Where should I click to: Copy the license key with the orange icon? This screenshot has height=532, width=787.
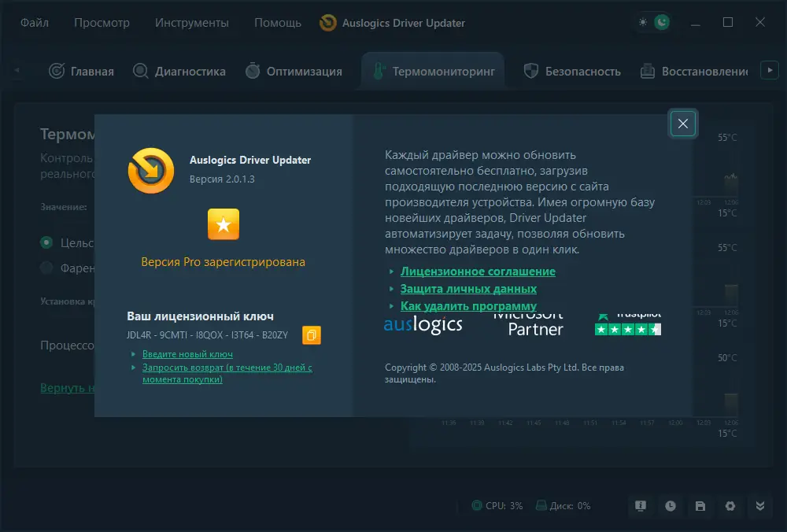pos(311,335)
